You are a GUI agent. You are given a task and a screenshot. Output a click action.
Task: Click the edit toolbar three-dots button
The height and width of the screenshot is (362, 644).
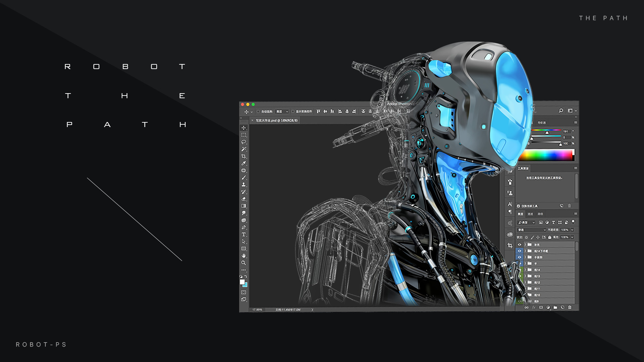244,270
